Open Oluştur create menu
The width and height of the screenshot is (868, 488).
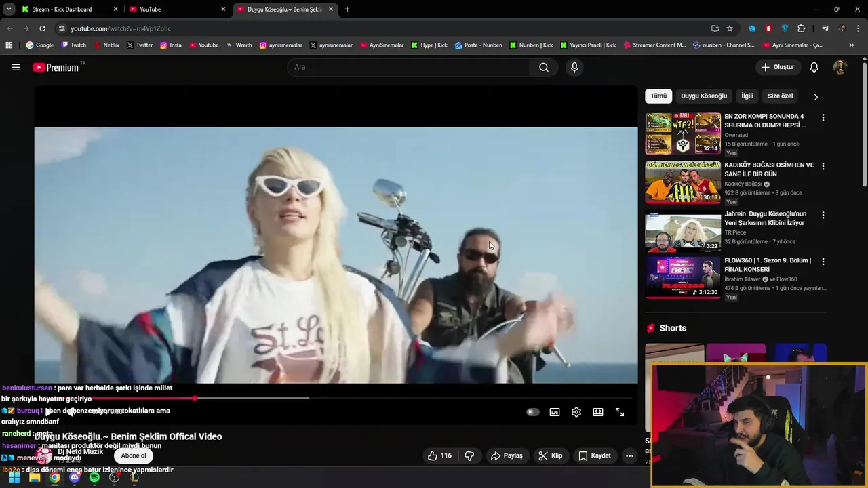coord(777,67)
